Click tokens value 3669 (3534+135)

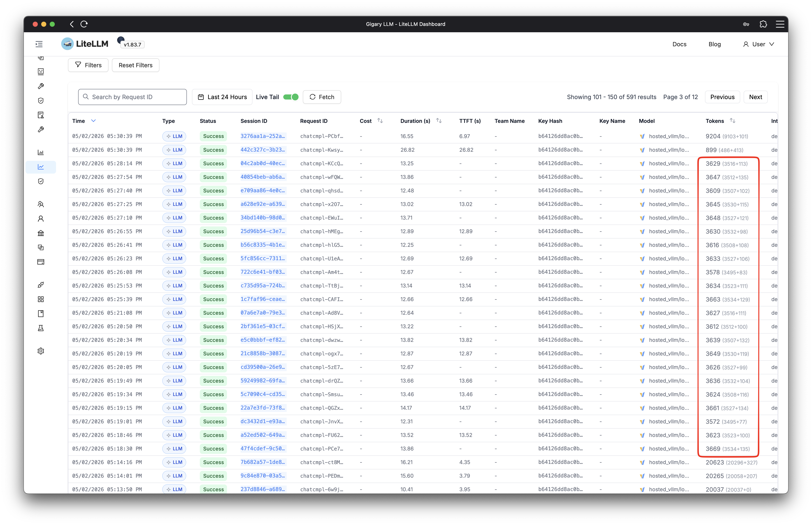pyautogui.click(x=727, y=449)
